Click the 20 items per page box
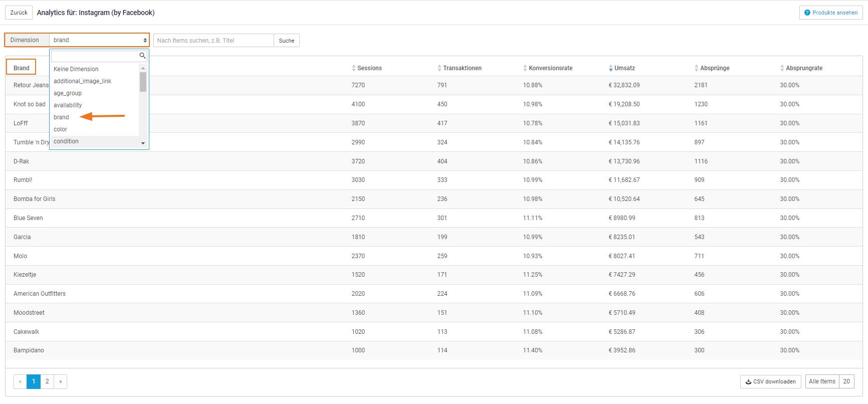868x404 pixels. [846, 381]
